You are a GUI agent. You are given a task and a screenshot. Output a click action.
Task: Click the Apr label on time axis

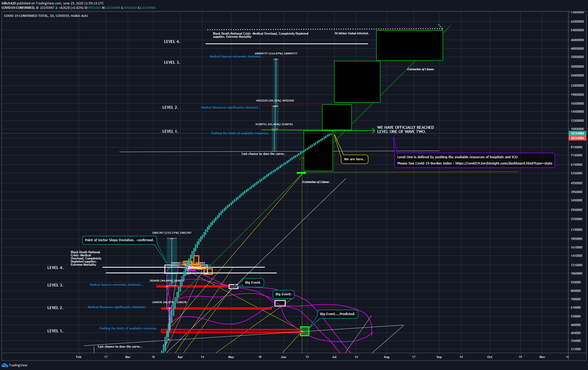click(180, 357)
